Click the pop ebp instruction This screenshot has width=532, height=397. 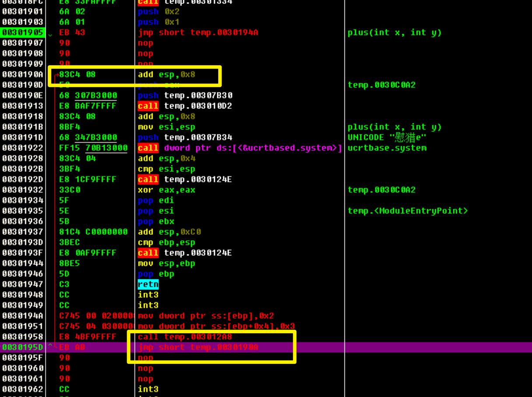[156, 274]
